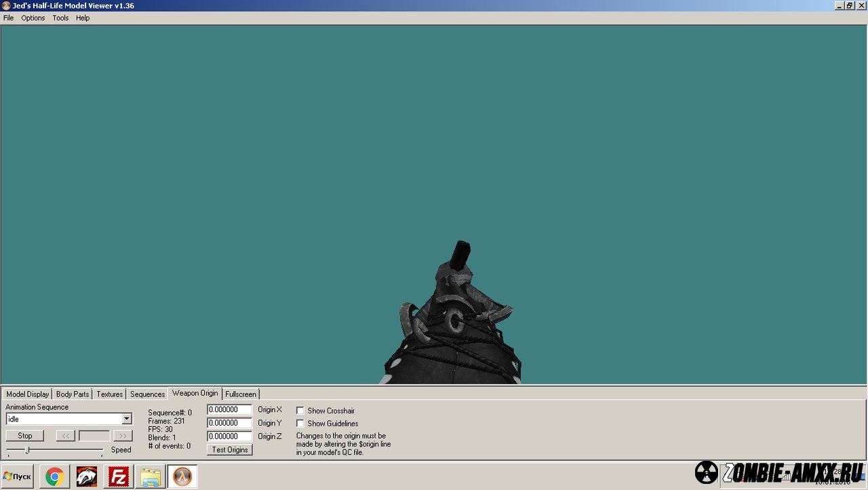Expand the Animation Sequence dropdown
This screenshot has width=868, height=490.
tap(126, 419)
